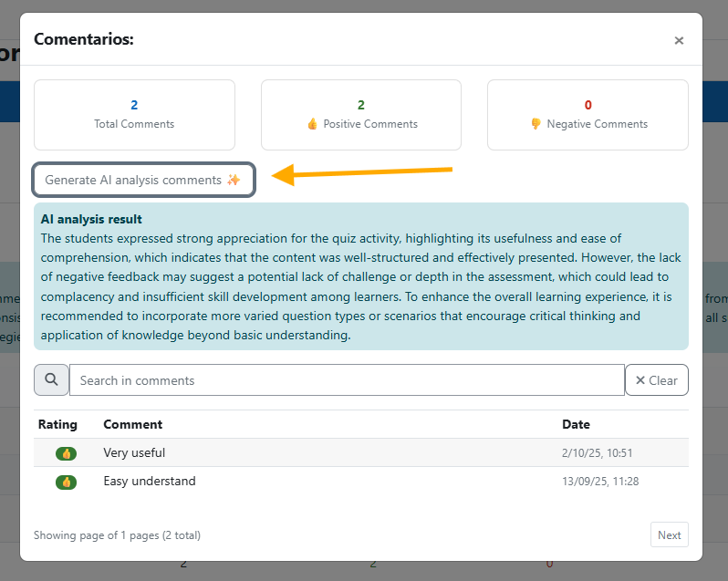The width and height of the screenshot is (728, 581).
Task: Select the Positive Comments card
Action: (x=360, y=115)
